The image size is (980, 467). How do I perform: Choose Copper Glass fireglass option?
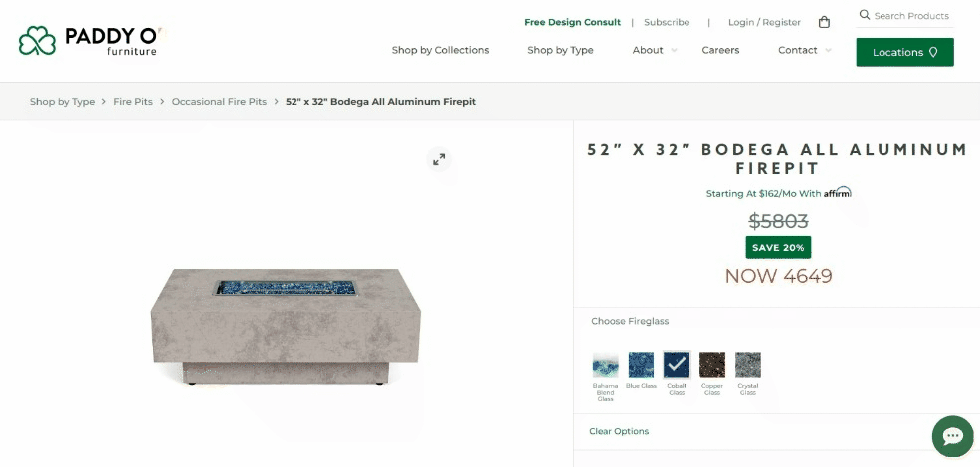click(x=712, y=365)
